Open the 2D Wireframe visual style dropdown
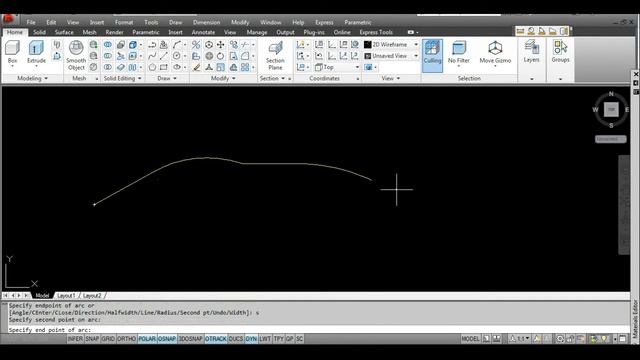The width and height of the screenshot is (640, 360). pos(391,44)
